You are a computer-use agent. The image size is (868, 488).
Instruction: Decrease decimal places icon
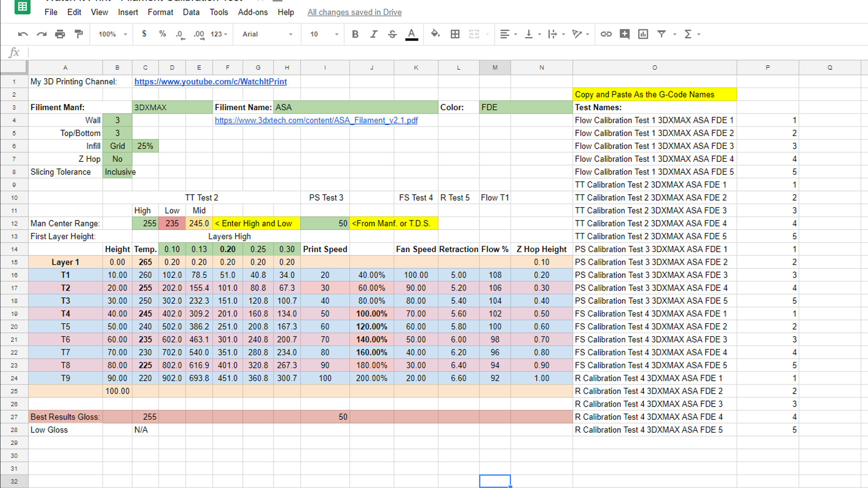(180, 34)
